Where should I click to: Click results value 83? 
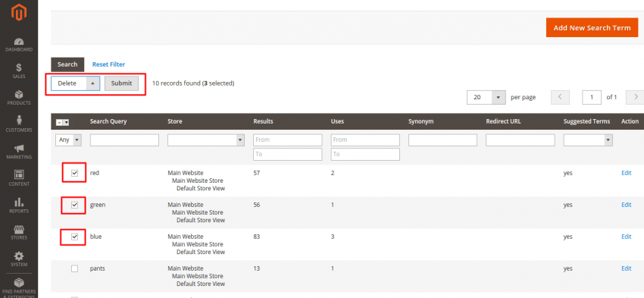pos(257,237)
